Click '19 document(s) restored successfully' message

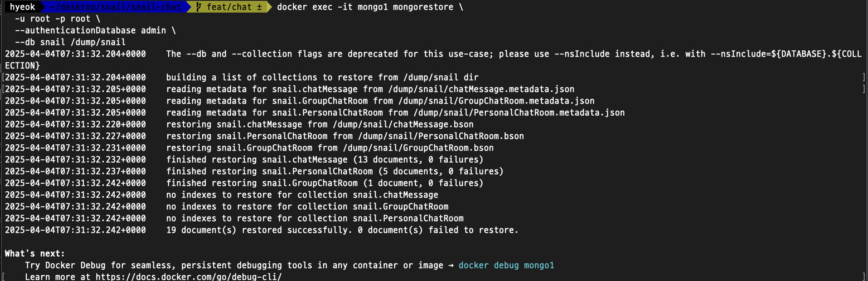[342, 230]
